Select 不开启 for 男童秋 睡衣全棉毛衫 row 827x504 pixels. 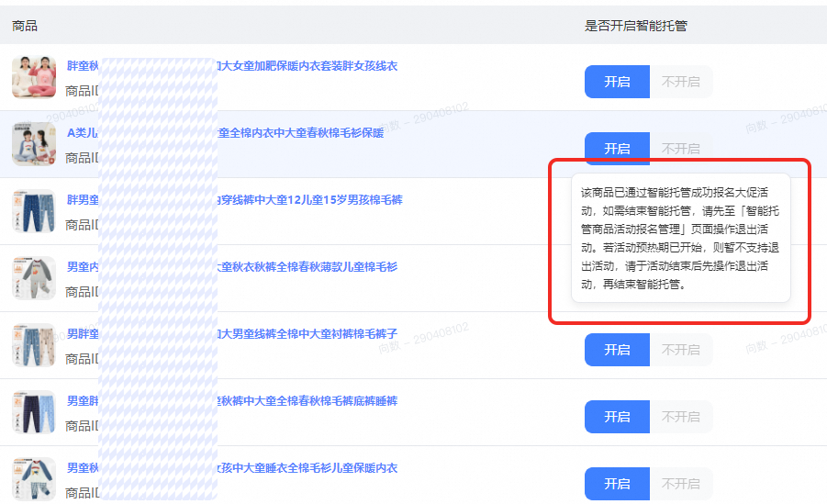coord(681,484)
